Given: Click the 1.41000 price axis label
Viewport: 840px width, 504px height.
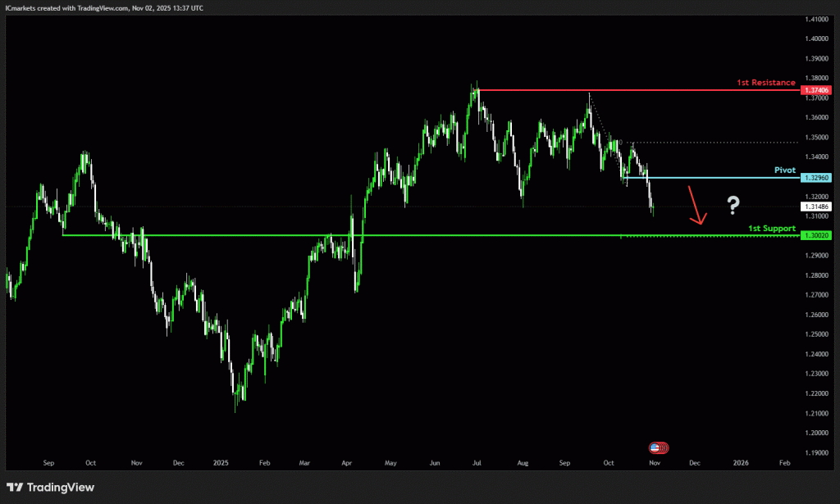Looking at the screenshot, I should pyautogui.click(x=816, y=19).
